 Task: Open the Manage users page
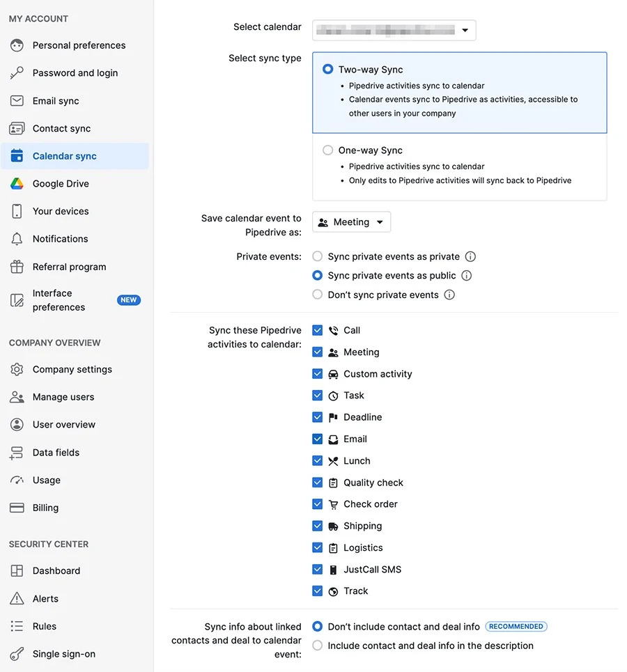[x=63, y=397]
